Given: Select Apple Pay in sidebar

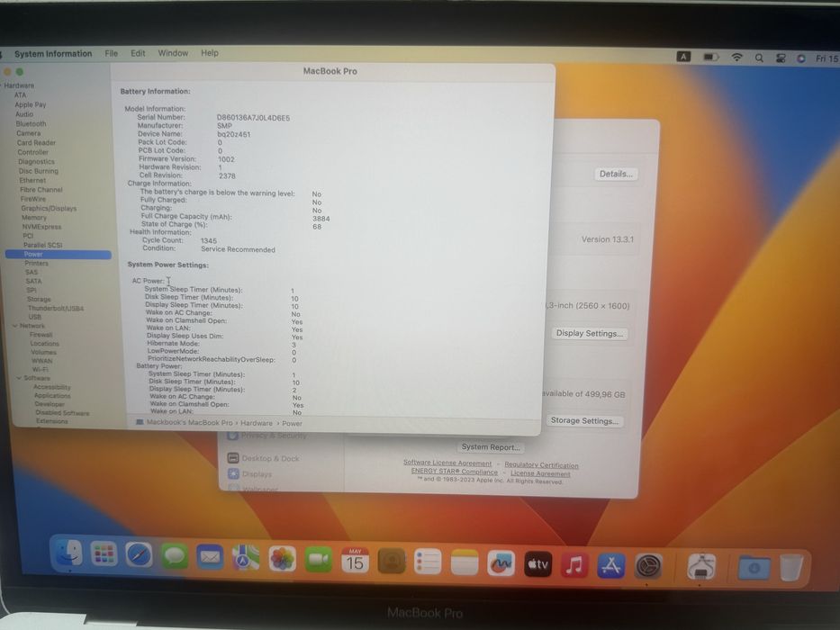Looking at the screenshot, I should [30, 105].
